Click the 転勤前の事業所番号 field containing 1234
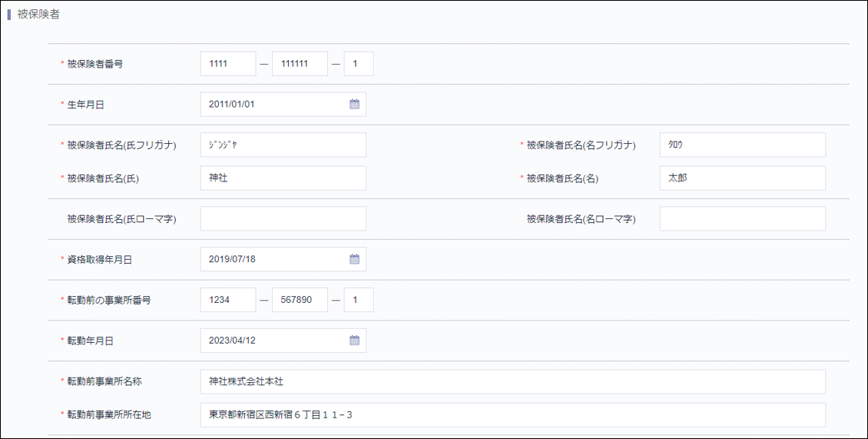Viewport: 868px width, 439px height. pos(228,300)
